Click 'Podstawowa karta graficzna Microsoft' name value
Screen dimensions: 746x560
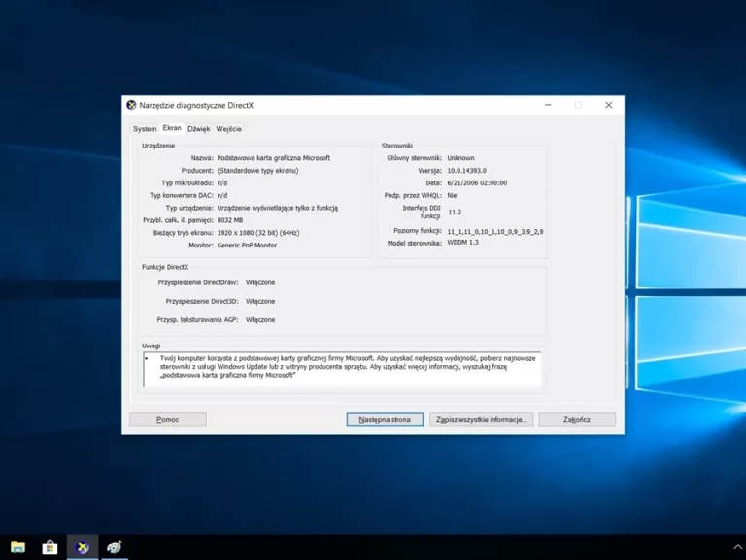tap(274, 158)
